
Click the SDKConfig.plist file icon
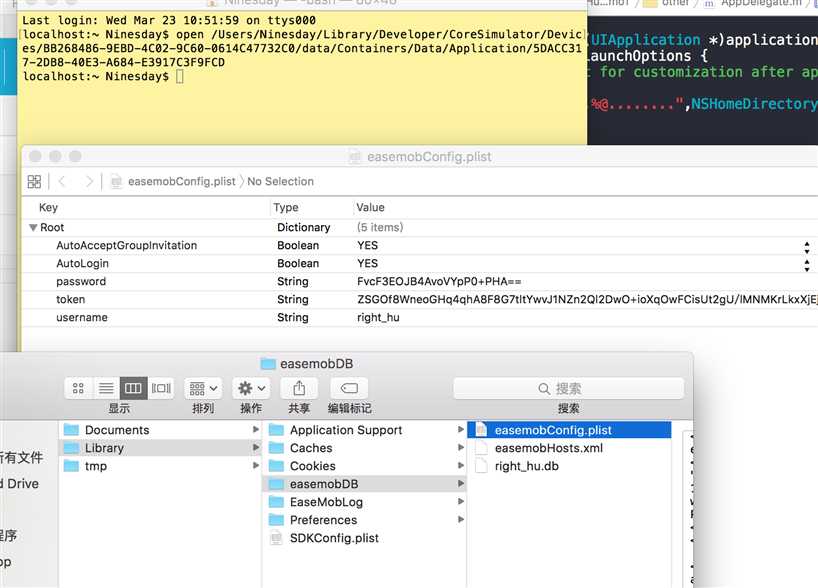coord(276,538)
